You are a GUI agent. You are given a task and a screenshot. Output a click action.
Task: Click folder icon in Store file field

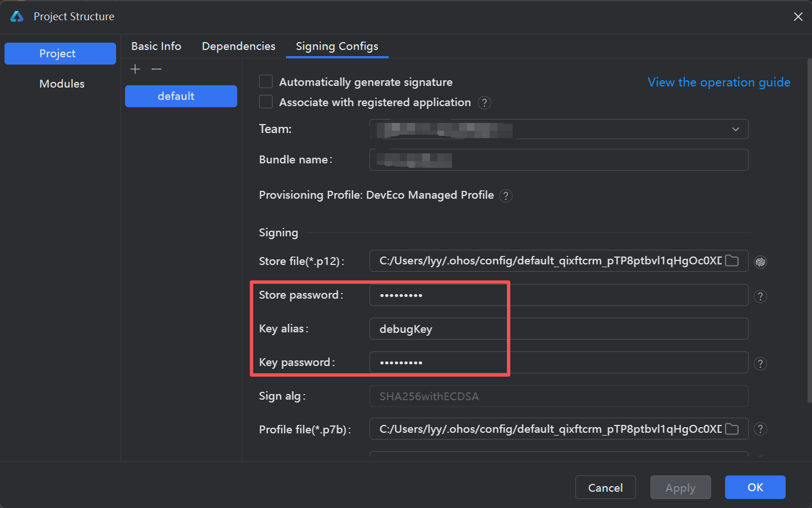click(732, 260)
